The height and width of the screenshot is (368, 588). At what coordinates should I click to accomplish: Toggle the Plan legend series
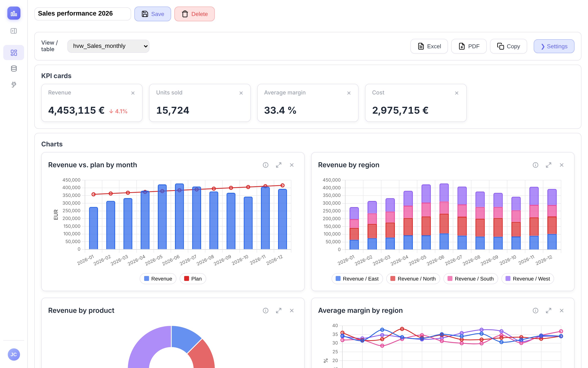(x=193, y=279)
